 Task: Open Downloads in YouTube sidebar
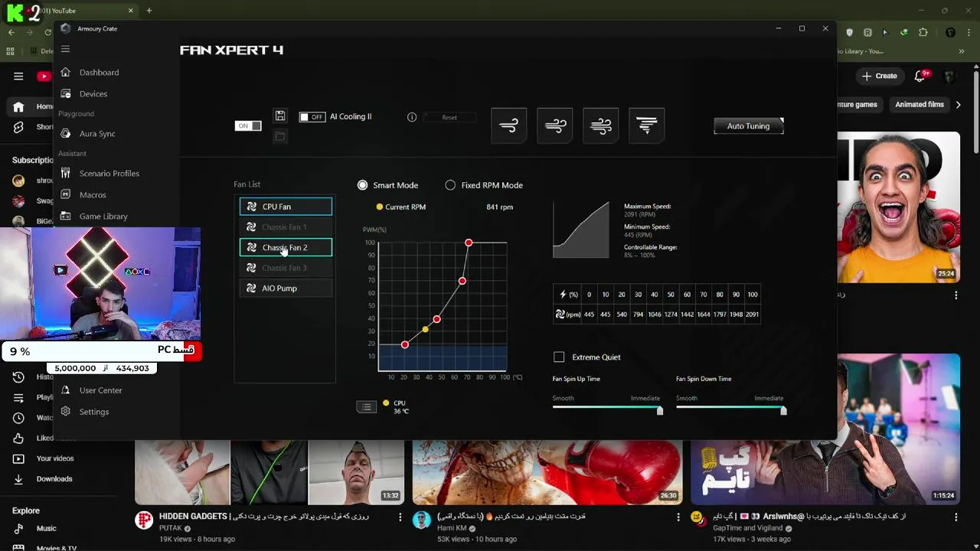click(54, 479)
